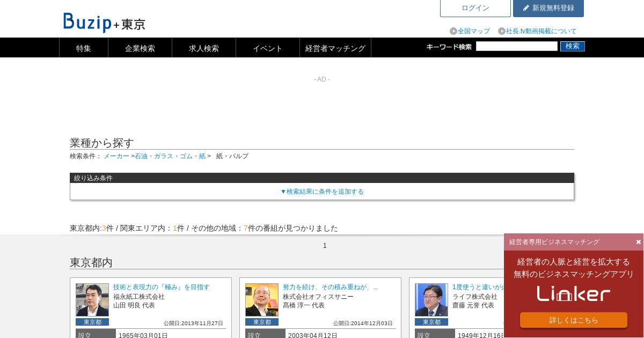Open 全国マップ link
The width and height of the screenshot is (644, 338).
(474, 31)
